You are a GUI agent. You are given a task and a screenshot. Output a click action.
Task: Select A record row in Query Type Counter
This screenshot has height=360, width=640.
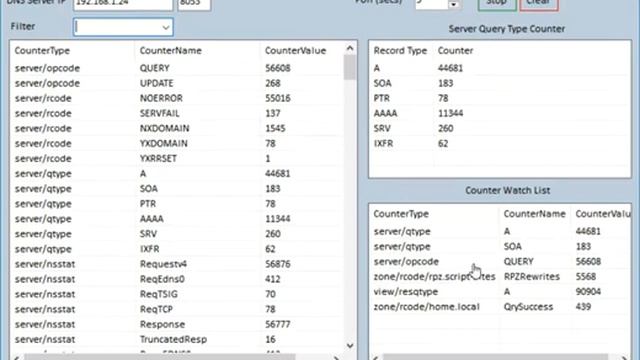click(x=500, y=68)
